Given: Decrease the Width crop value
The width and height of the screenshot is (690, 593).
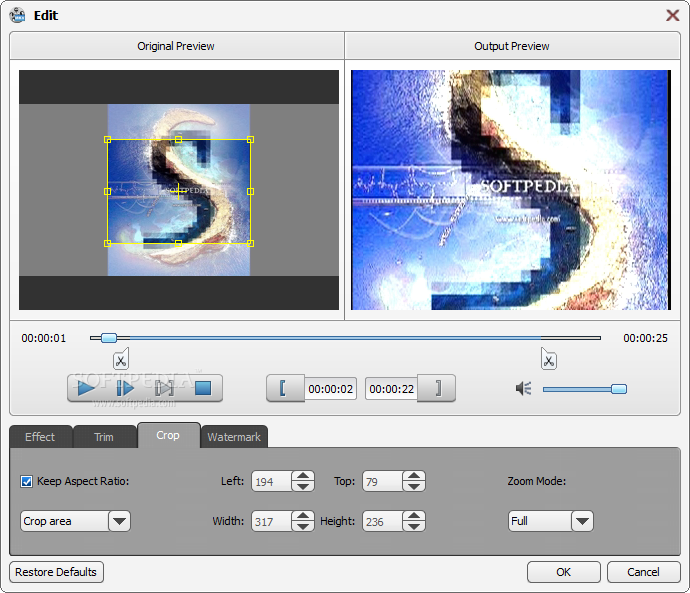Looking at the screenshot, I should coord(303,526).
